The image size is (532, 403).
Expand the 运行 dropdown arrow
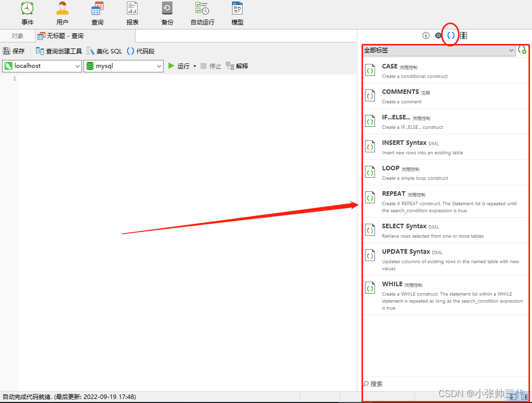pyautogui.click(x=195, y=66)
